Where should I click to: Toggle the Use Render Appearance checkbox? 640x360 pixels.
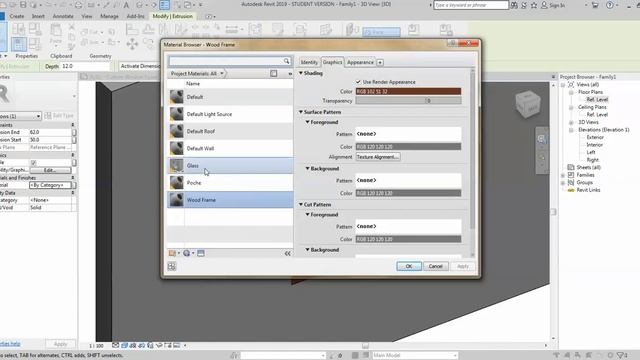pos(358,82)
